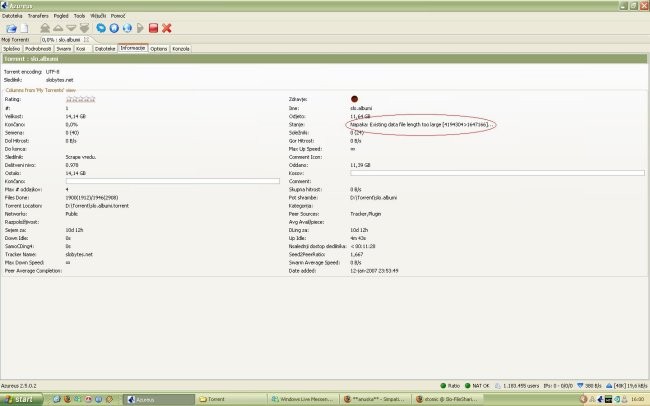The height and width of the screenshot is (406, 650).
Task: Click the slobytes.net Sledilnik value
Action: [x=59, y=80]
